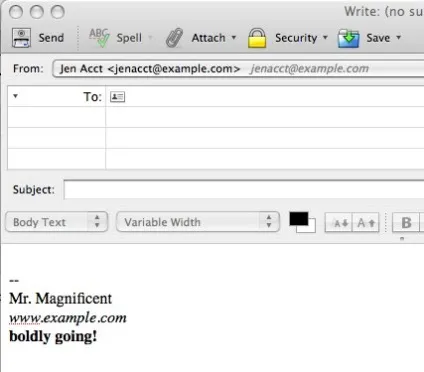The width and height of the screenshot is (424, 372).
Task: Click the window close button
Action: [16, 12]
